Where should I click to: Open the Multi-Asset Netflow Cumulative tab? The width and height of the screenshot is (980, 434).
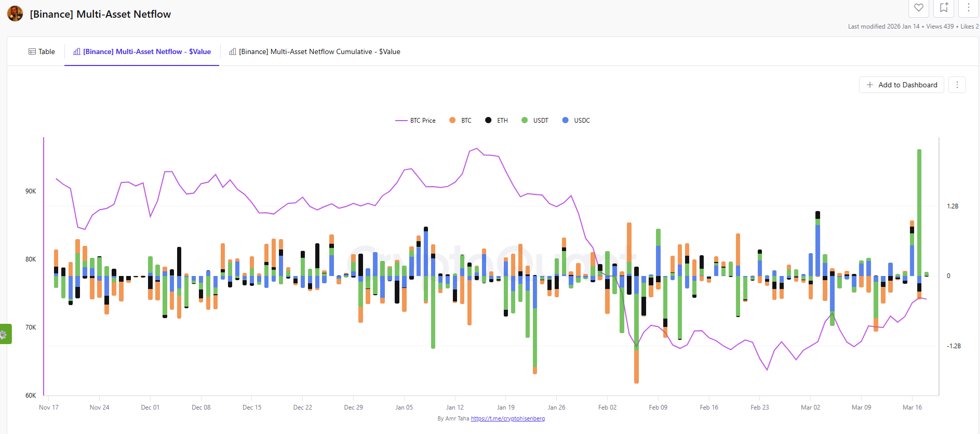(315, 51)
